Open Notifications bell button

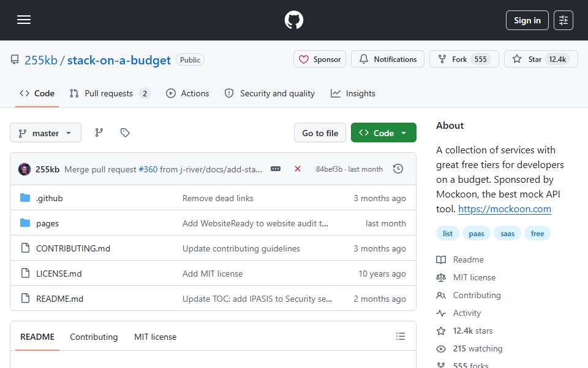[x=387, y=59]
